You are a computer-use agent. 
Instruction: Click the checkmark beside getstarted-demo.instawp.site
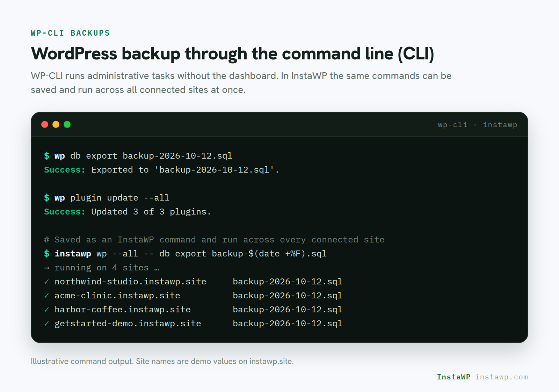pyautogui.click(x=46, y=324)
